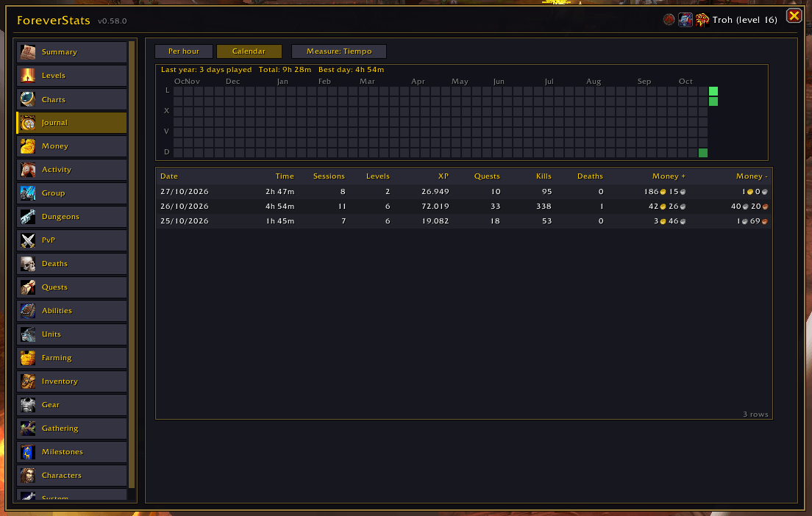
Task: Sort by the XP column header
Action: tap(444, 176)
